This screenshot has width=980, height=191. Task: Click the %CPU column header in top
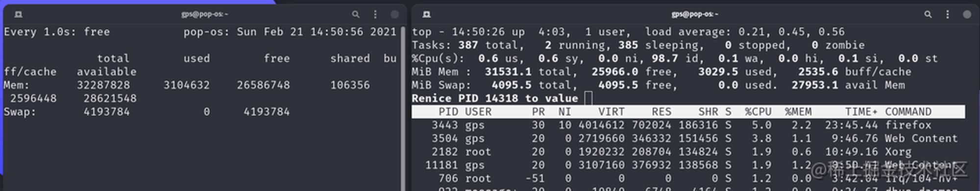[x=758, y=112]
